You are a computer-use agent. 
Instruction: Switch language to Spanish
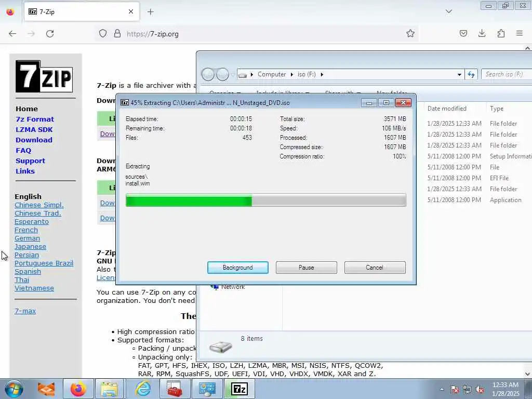[x=28, y=271]
